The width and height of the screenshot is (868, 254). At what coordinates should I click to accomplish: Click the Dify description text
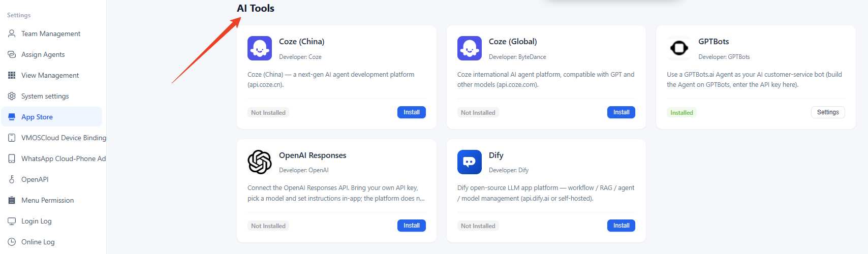[546, 193]
